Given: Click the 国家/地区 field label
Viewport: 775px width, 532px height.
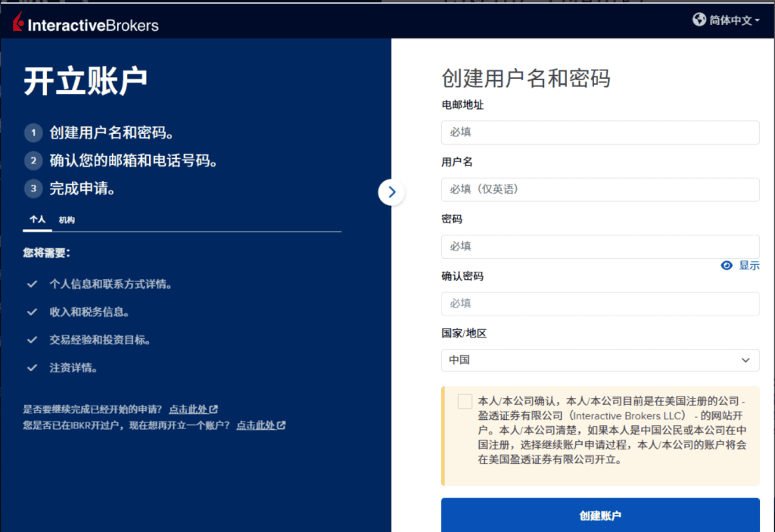Looking at the screenshot, I should tap(464, 333).
